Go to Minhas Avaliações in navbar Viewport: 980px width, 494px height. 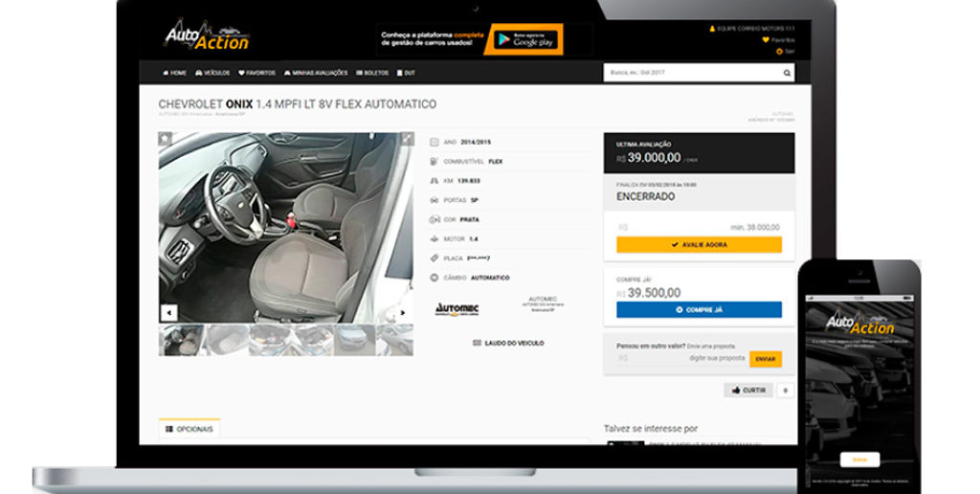pos(315,73)
